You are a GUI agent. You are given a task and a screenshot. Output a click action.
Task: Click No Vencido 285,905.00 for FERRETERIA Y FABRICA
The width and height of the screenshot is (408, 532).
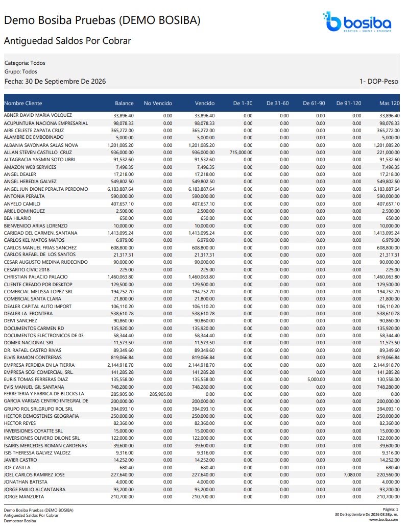tap(161, 394)
